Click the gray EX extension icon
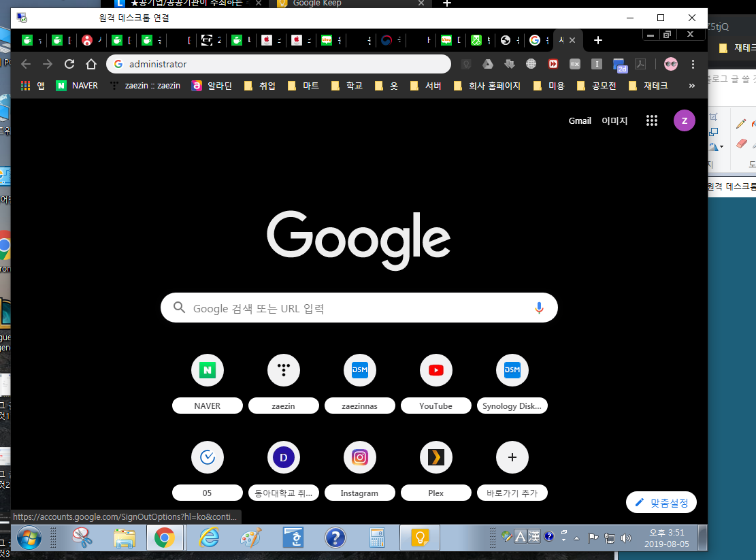Screen dimensions: 756x560 click(575, 64)
